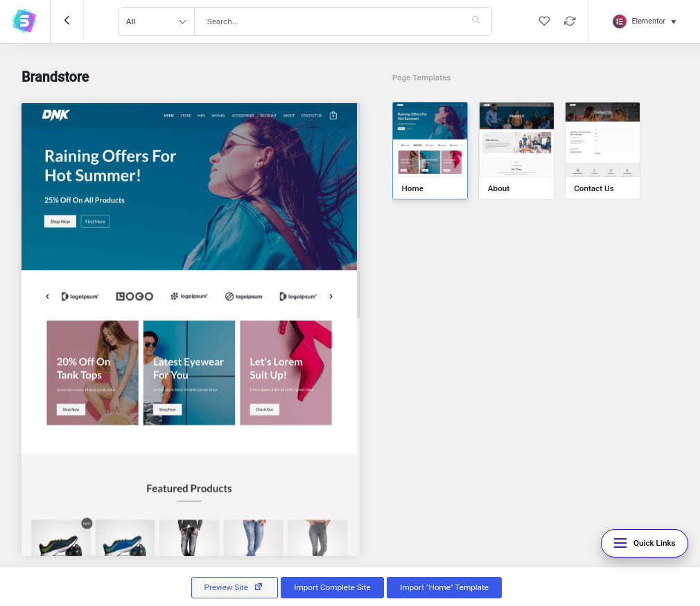The image size is (700, 606).
Task: Click Import Complete Site
Action: click(x=332, y=587)
